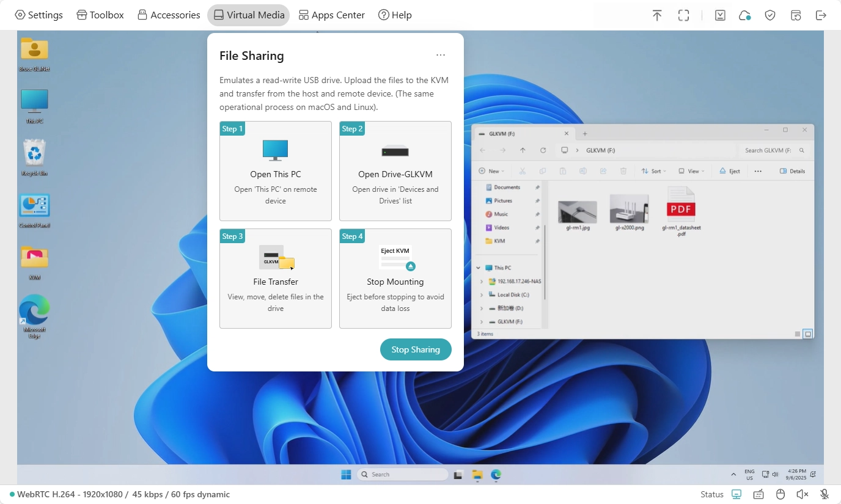
Task: Click Step 2 Open Drive-GLKVM card
Action: pos(395,171)
